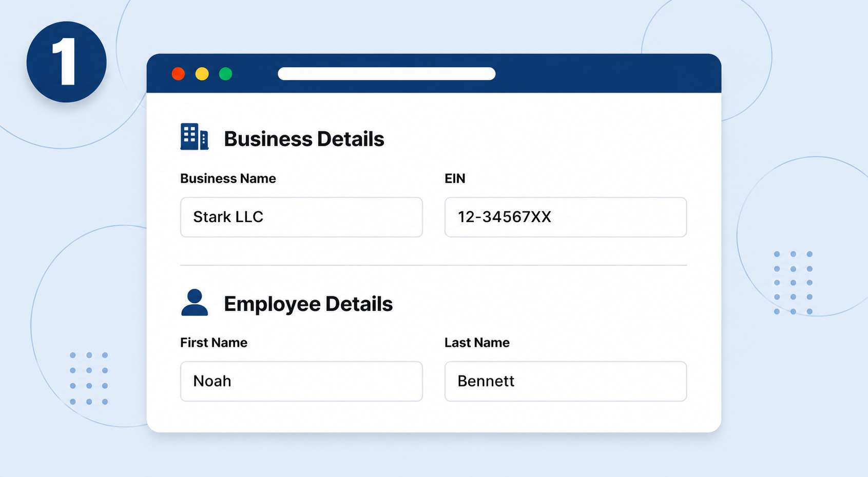Click the red close dot in title bar

coord(178,74)
